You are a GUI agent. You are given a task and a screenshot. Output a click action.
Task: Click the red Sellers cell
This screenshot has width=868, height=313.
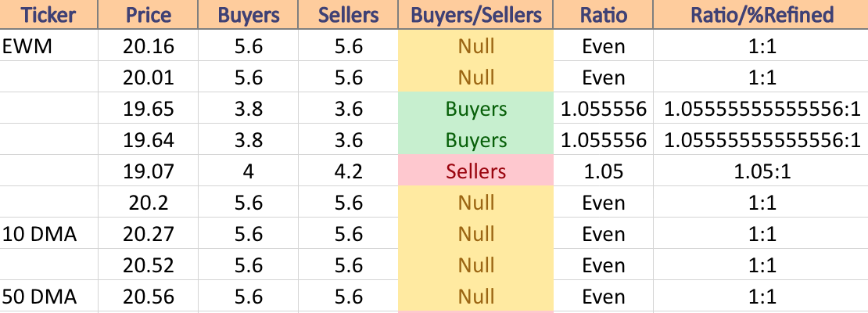[475, 171]
